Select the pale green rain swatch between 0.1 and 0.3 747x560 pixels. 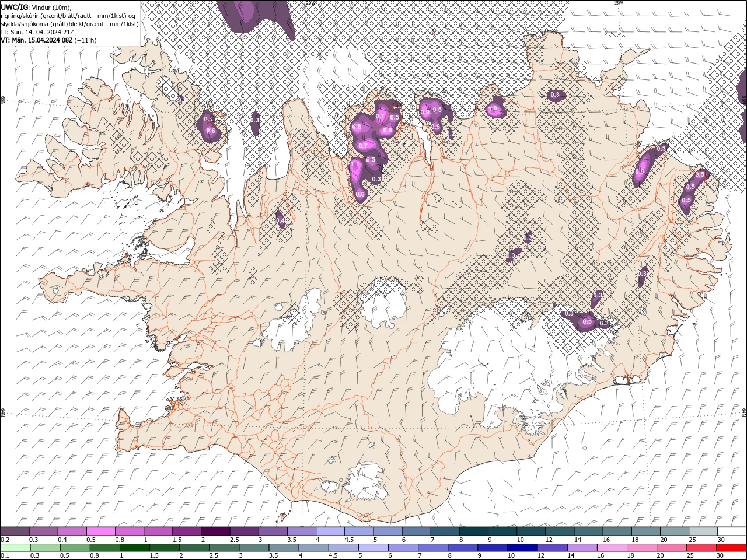tap(15, 548)
